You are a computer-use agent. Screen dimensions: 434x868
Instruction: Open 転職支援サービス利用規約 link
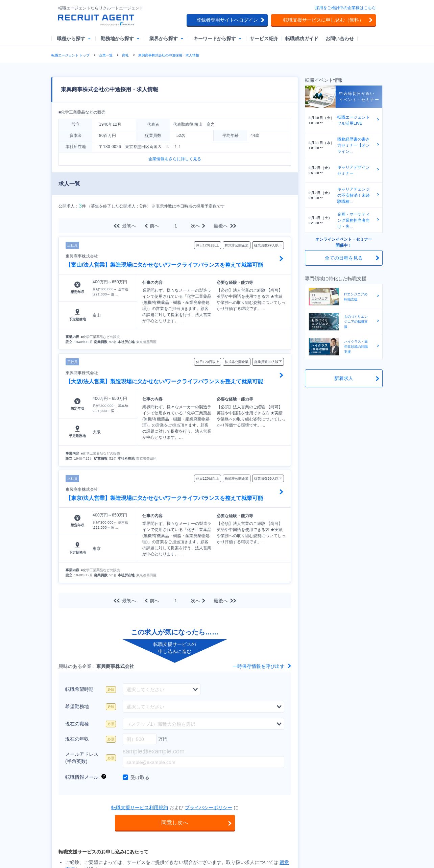[x=139, y=807]
